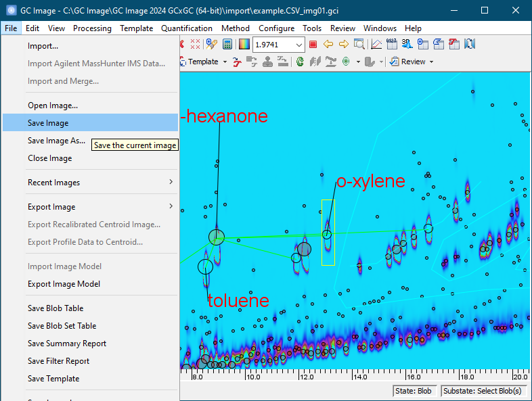Click the 0123 numeric values icon
Screen dimensions: 532x401
point(391,45)
